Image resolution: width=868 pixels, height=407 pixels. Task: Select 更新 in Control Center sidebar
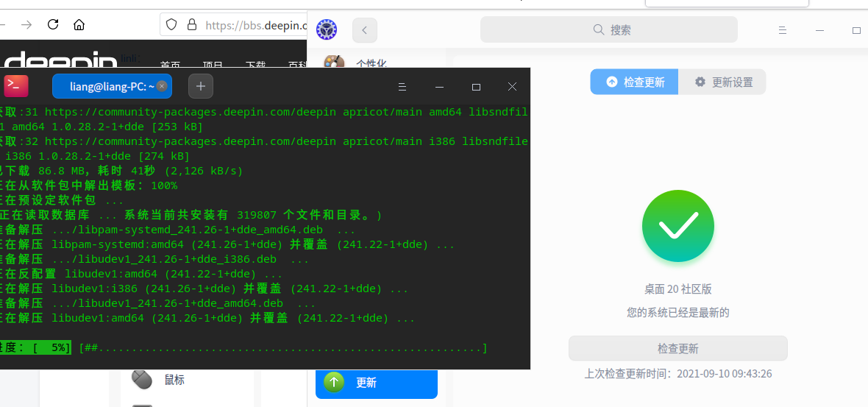377,382
